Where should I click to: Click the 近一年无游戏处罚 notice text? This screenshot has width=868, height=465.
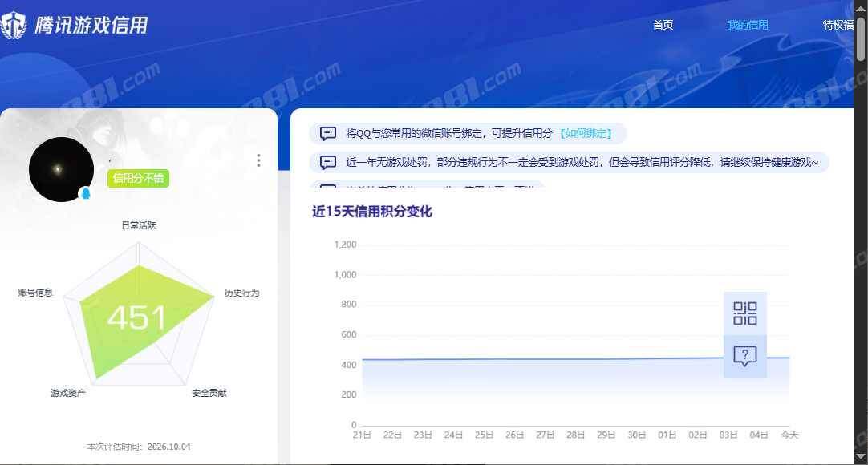coord(582,162)
